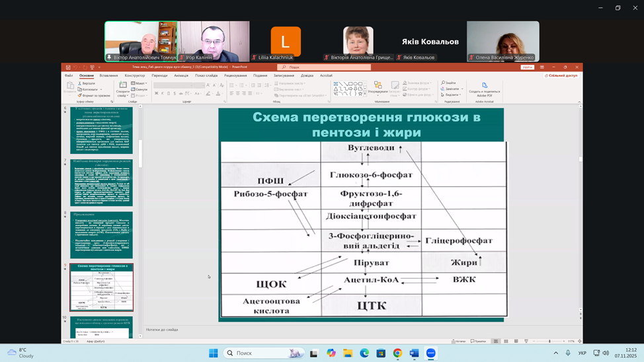The width and height of the screenshot is (644, 362).
Task: Collapse the ribbon with the chevron
Action: click(x=579, y=102)
